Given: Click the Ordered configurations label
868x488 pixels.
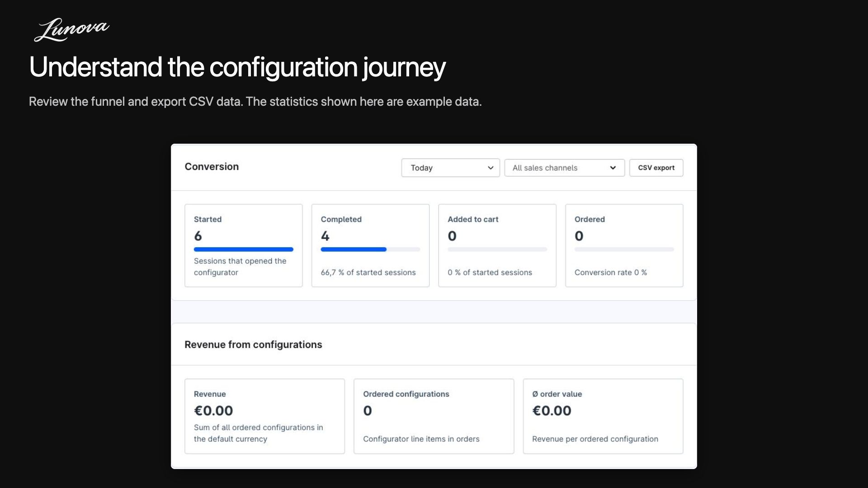Looking at the screenshot, I should point(406,394).
